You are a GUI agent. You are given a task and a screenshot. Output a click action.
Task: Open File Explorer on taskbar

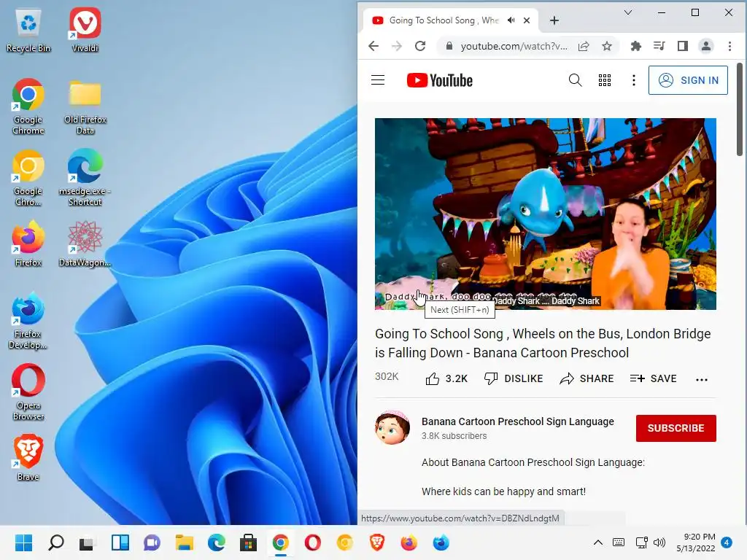point(185,542)
